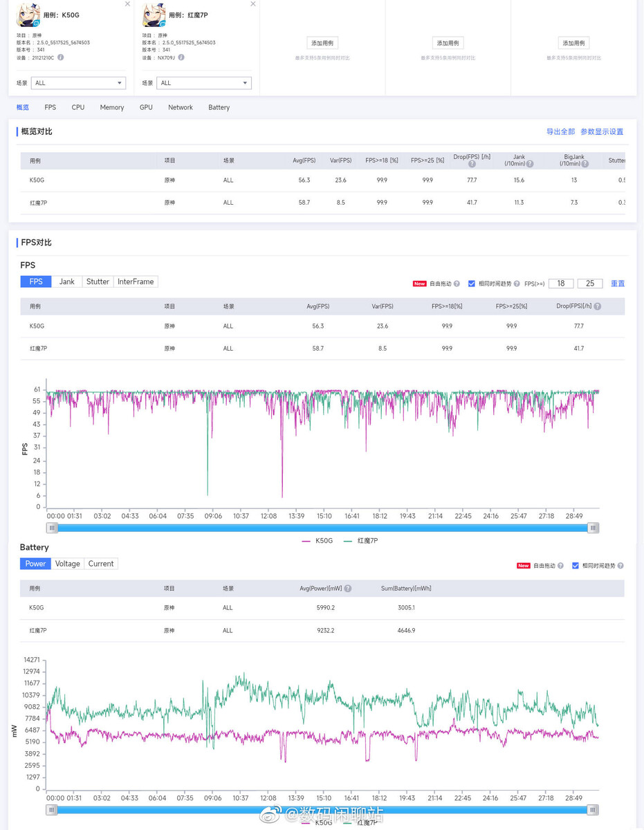Click the 红魔7P case avatar thumbnail
This screenshot has width=644, height=830.
[154, 15]
